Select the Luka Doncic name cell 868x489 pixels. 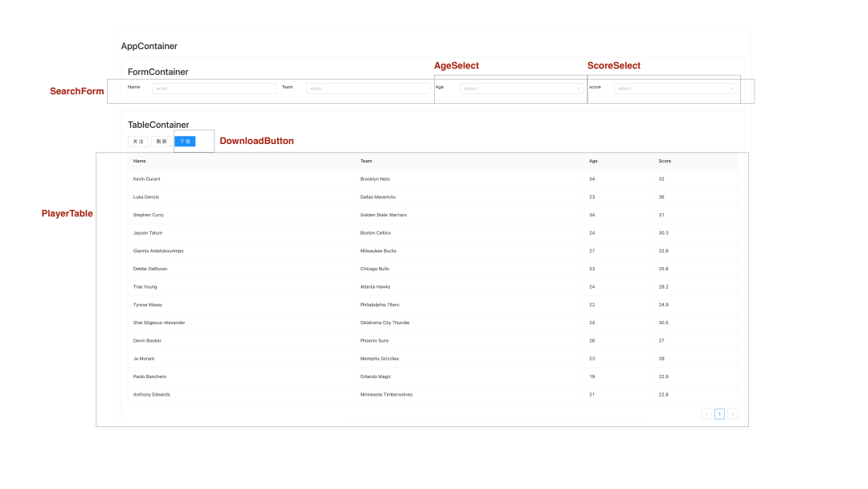tap(241, 197)
